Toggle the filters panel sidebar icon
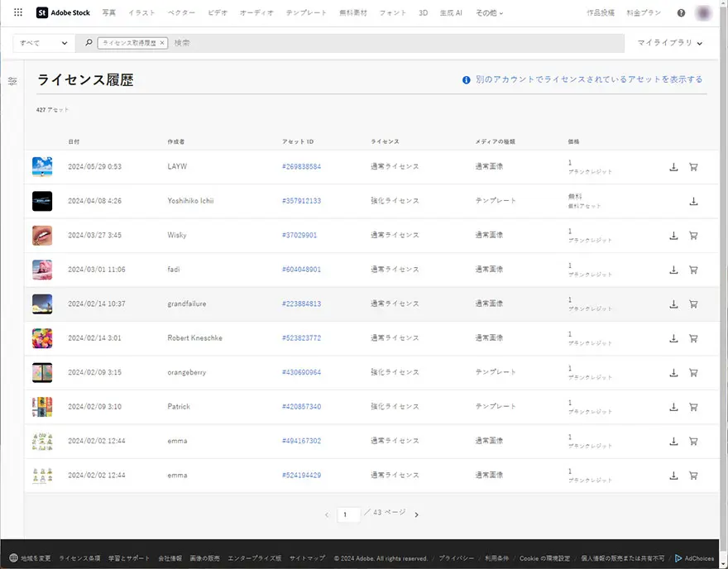 coord(12,81)
